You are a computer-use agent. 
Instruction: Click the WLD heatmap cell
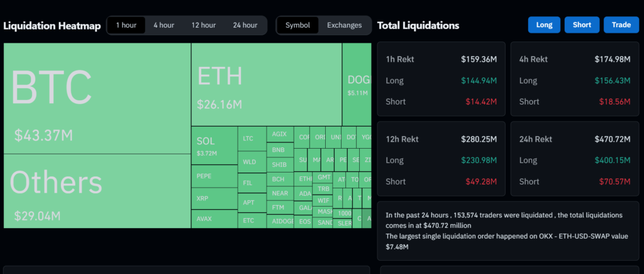click(252, 162)
